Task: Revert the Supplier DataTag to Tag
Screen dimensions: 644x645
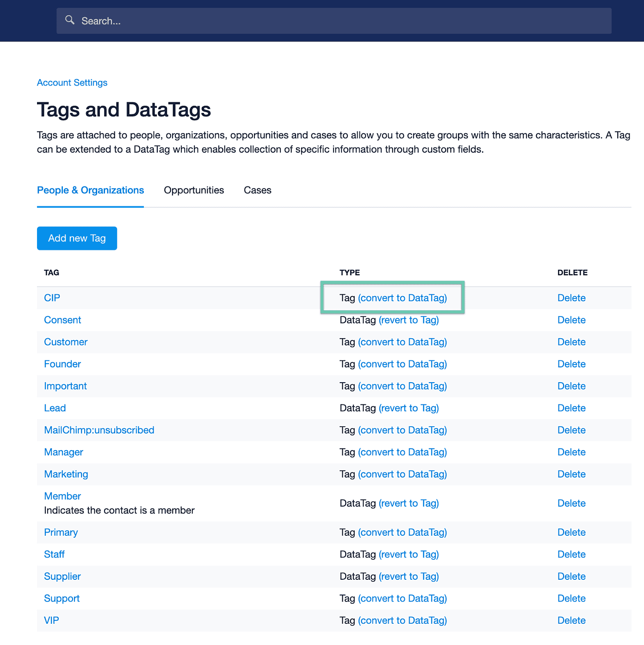Action: 409,577
